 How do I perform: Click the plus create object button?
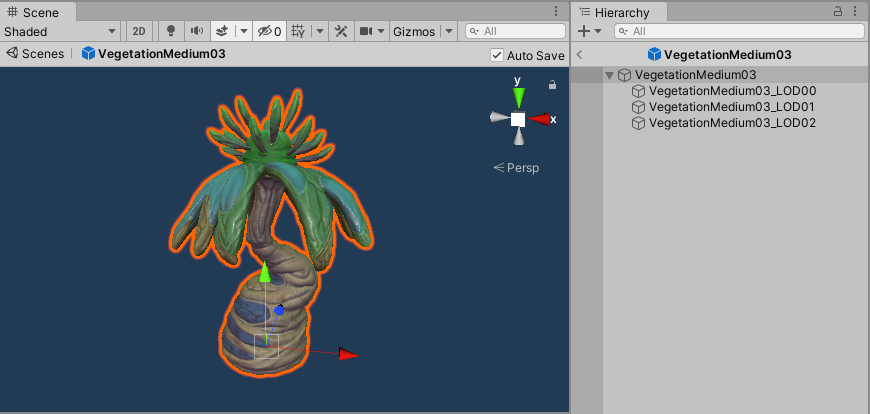point(584,31)
